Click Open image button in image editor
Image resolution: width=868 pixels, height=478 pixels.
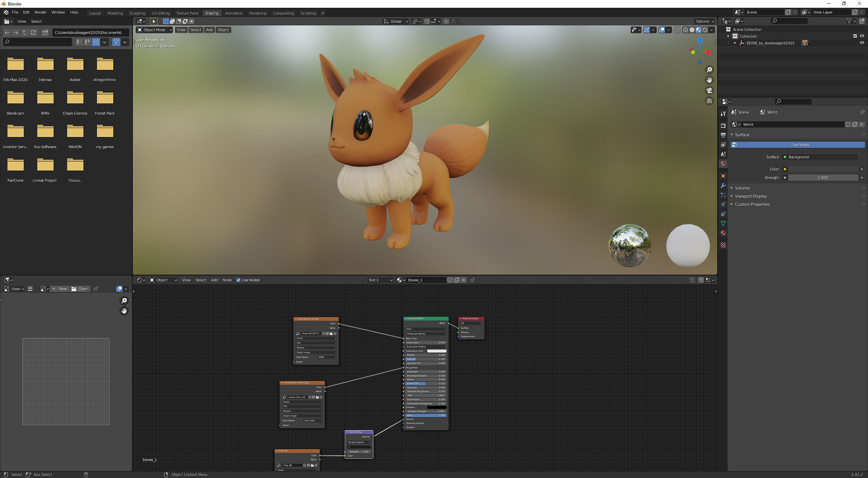80,289
